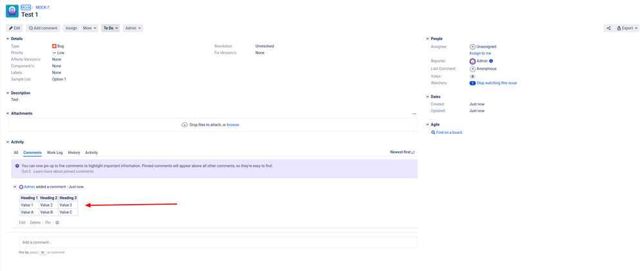The height and width of the screenshot is (271, 644).
Task: Dismiss banner with Got it link
Action: (x=26, y=171)
